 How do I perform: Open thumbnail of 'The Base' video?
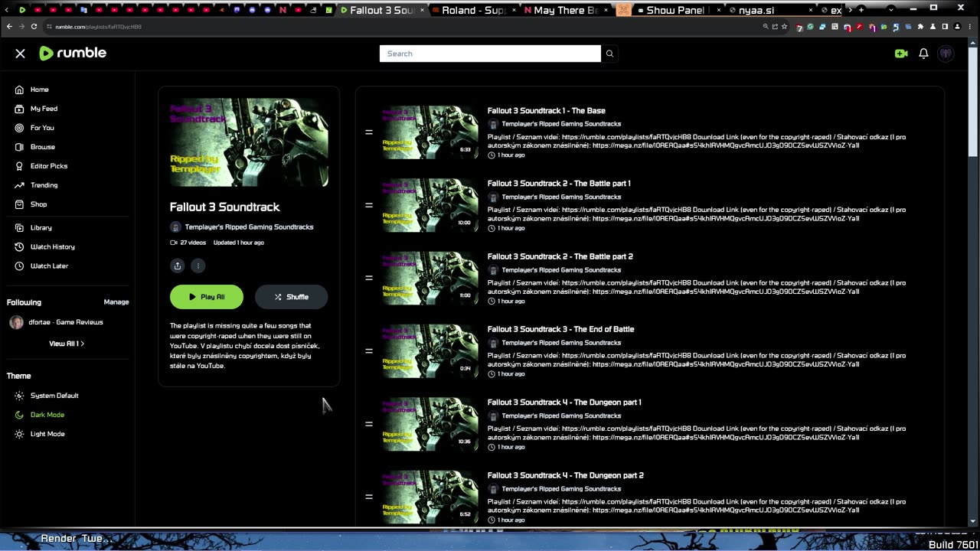430,132
